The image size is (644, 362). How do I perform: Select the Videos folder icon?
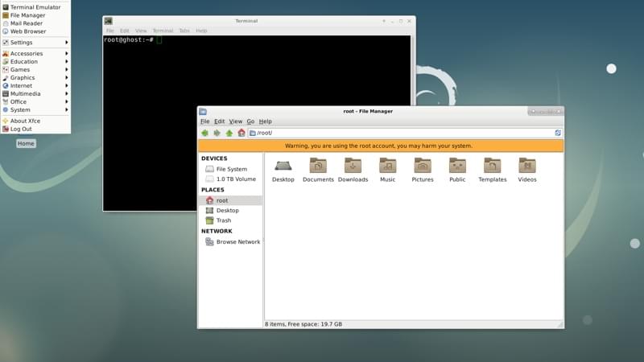527,171
